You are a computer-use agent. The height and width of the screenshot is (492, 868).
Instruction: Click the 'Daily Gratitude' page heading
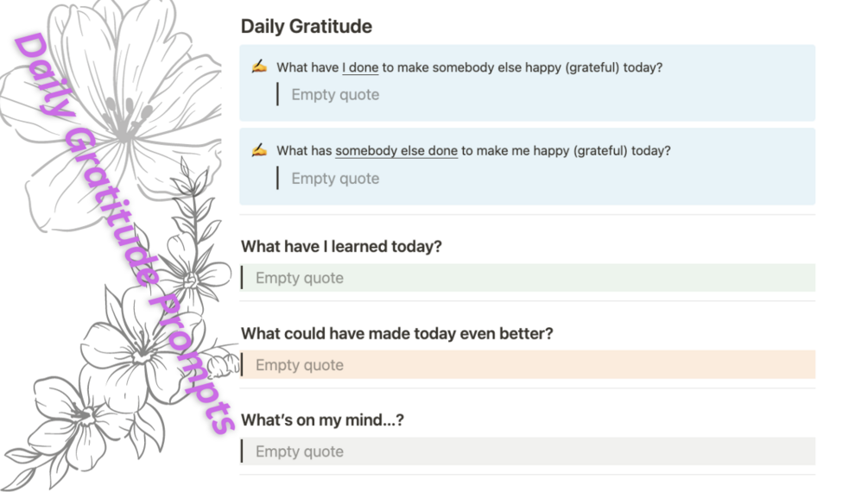click(306, 26)
